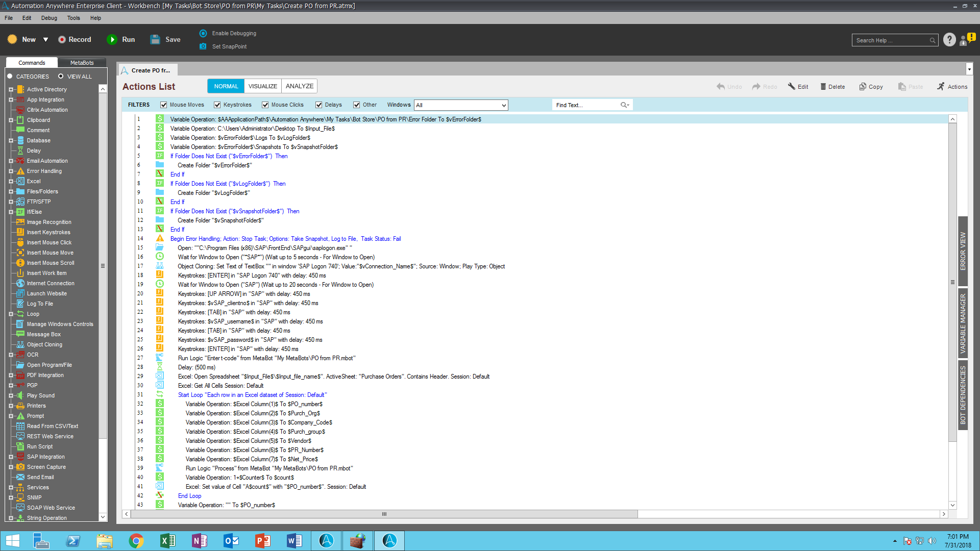Click the Edit pencil icon

(x=791, y=87)
